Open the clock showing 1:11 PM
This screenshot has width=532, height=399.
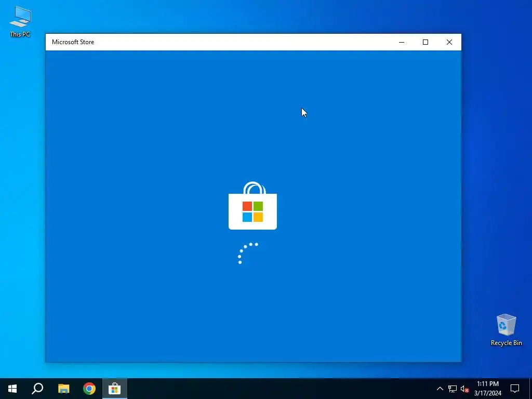click(x=487, y=389)
